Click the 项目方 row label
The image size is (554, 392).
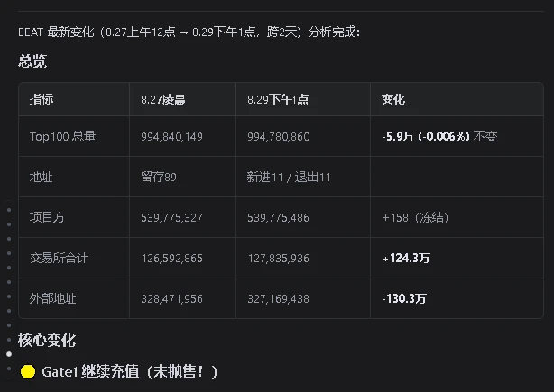[x=47, y=217]
